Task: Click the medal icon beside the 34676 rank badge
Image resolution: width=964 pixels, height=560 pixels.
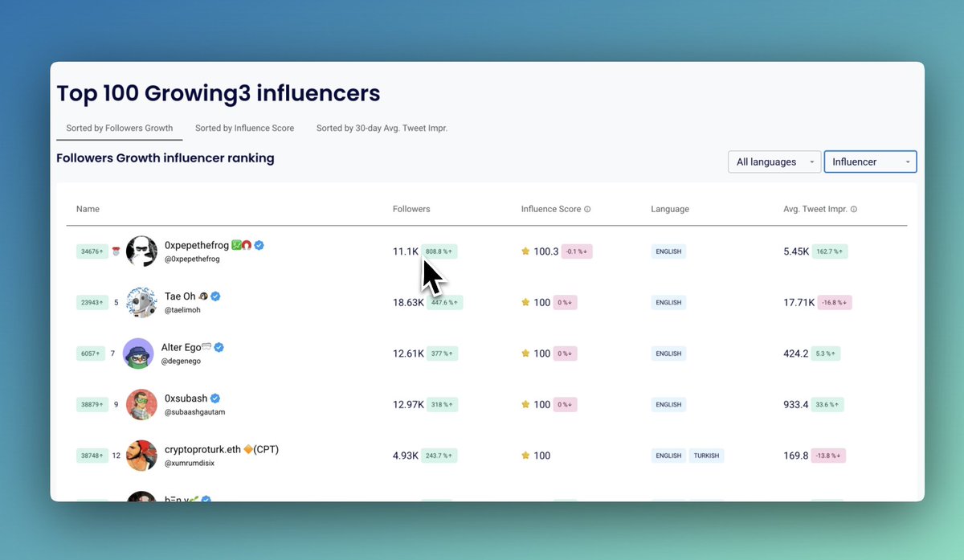Action: pyautogui.click(x=116, y=251)
